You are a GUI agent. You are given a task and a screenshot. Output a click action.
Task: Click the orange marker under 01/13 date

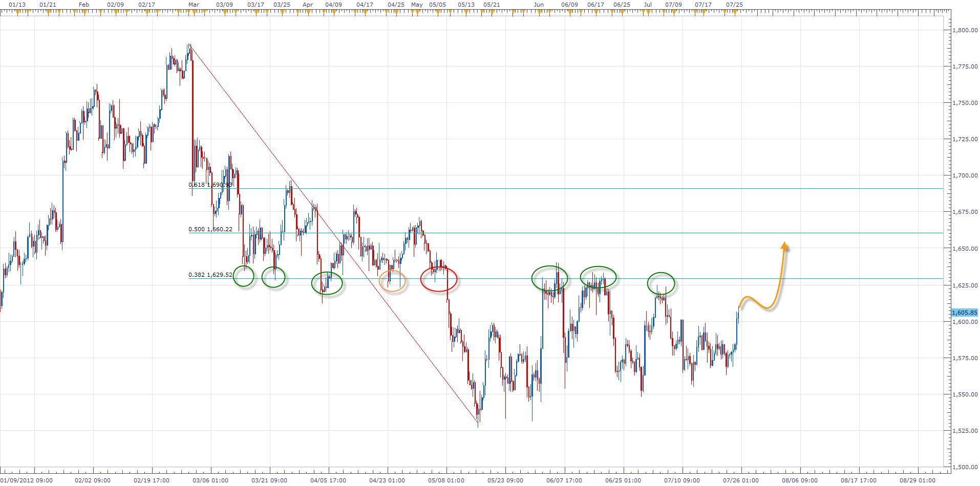(17, 12)
